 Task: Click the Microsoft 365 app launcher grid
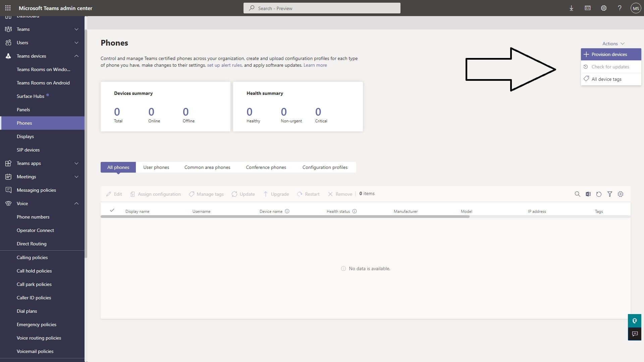[8, 8]
